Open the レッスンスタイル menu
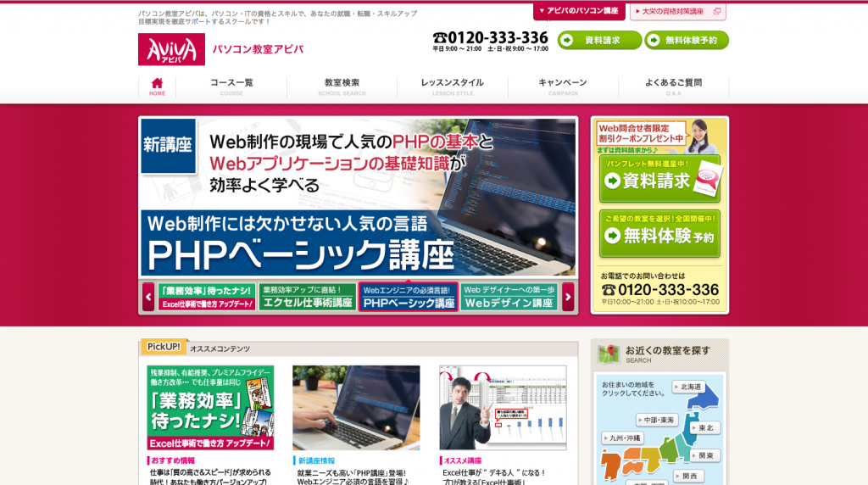The image size is (868, 485). (x=453, y=86)
